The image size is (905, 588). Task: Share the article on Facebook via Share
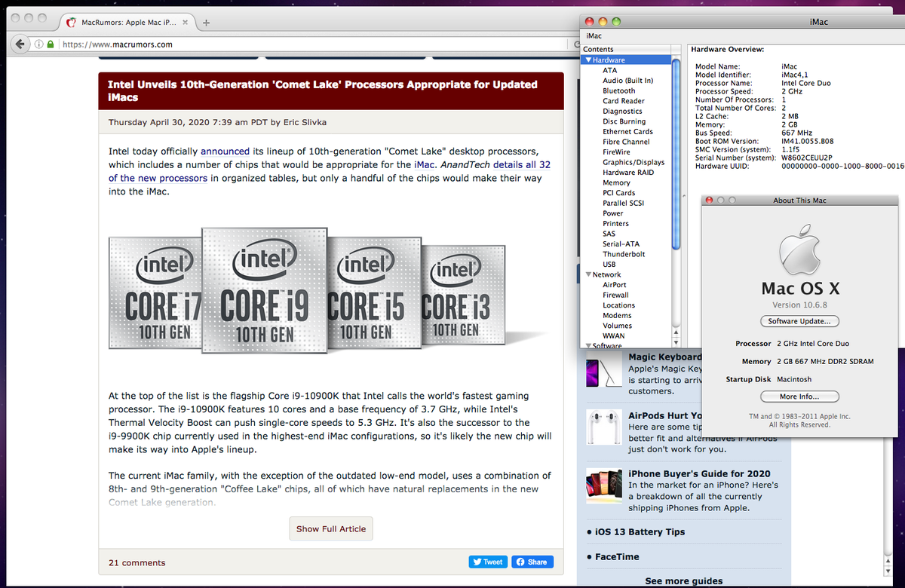point(532,562)
